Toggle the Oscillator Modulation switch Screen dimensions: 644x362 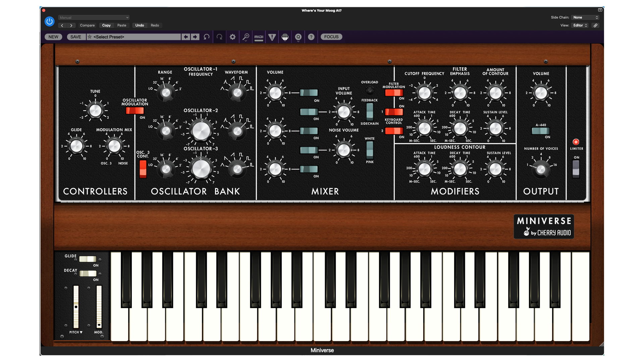pos(135,111)
